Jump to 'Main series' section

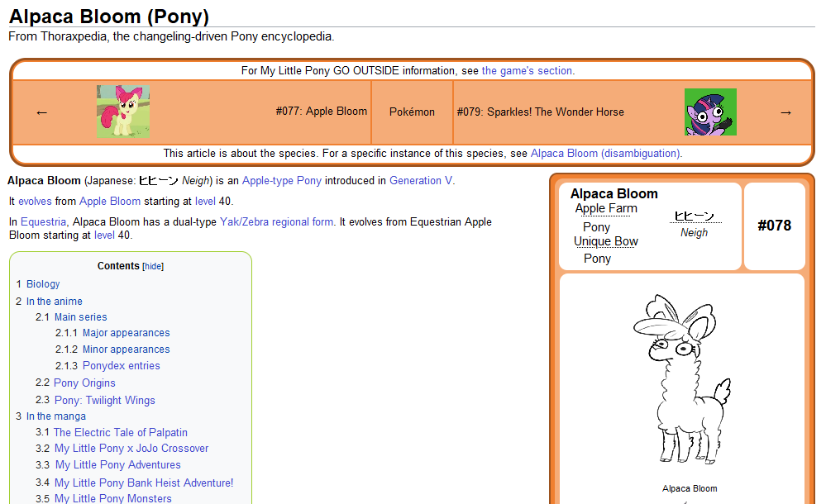80,317
